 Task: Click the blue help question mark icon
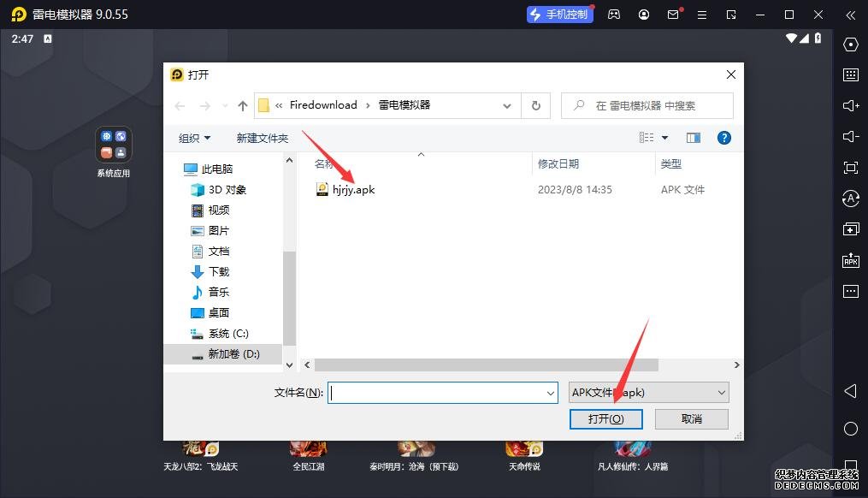(723, 138)
